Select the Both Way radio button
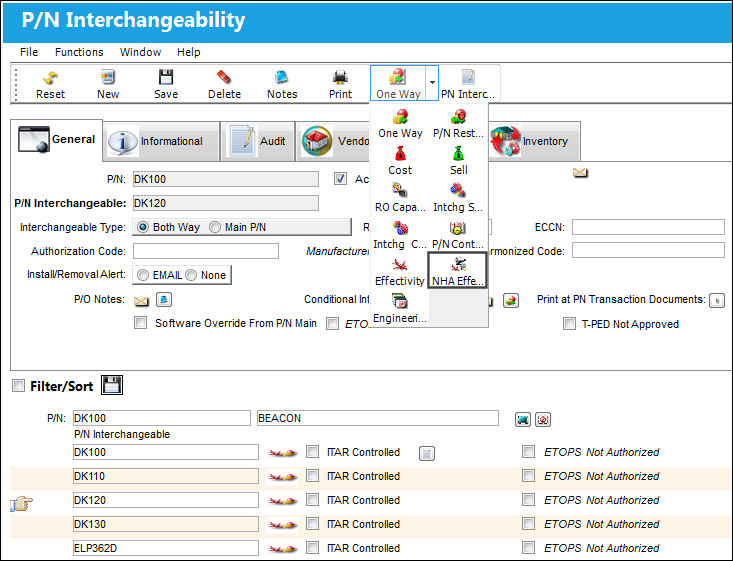The image size is (733, 561). tap(143, 227)
